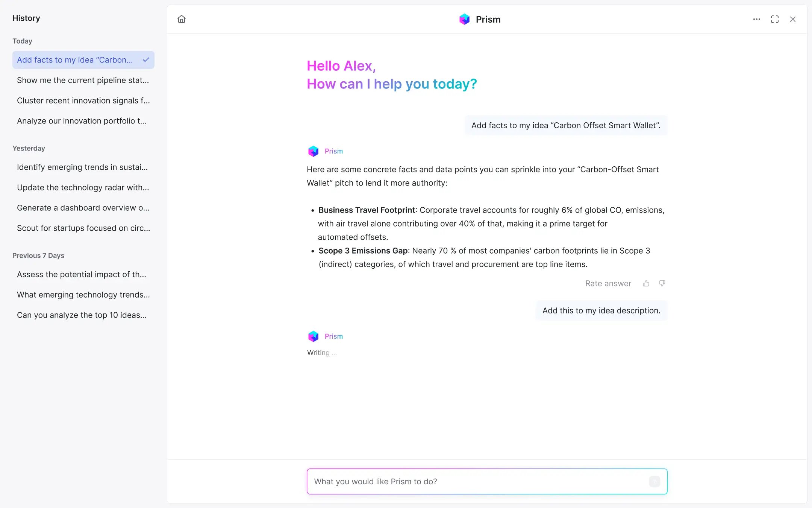Select "Cluster recent innovation signals" conversation
This screenshot has width=812, height=508.
[x=83, y=100]
